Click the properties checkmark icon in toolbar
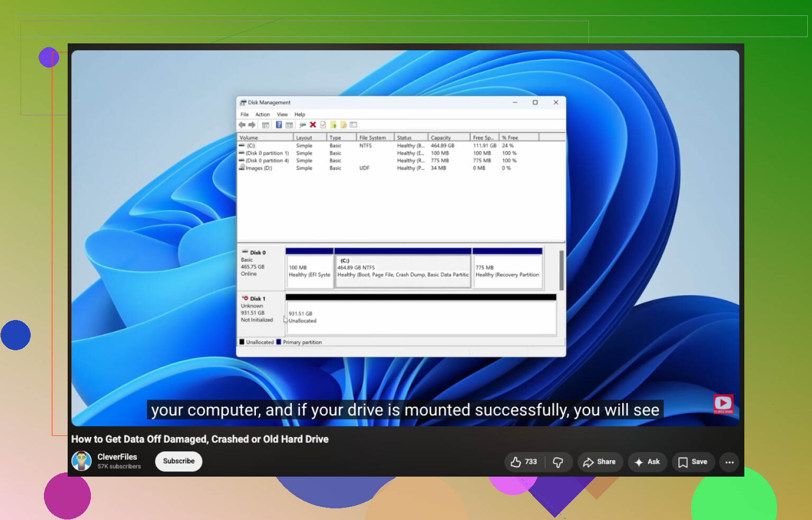The height and width of the screenshot is (520, 812). click(x=323, y=125)
